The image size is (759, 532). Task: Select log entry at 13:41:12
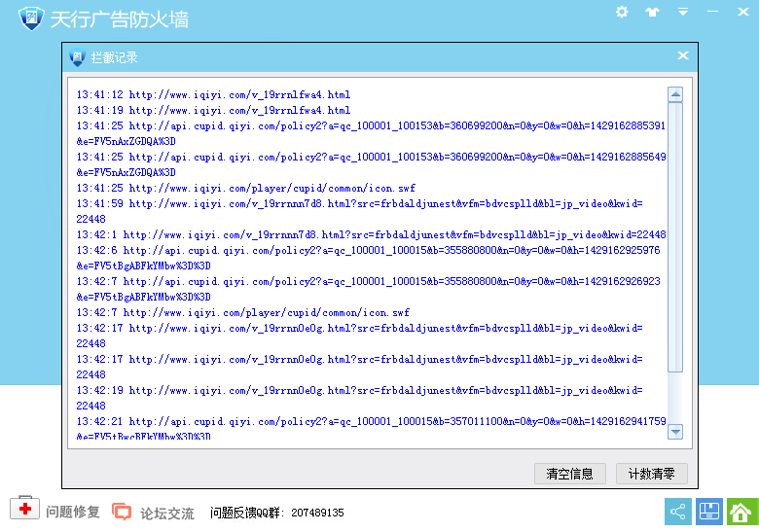[213, 94]
